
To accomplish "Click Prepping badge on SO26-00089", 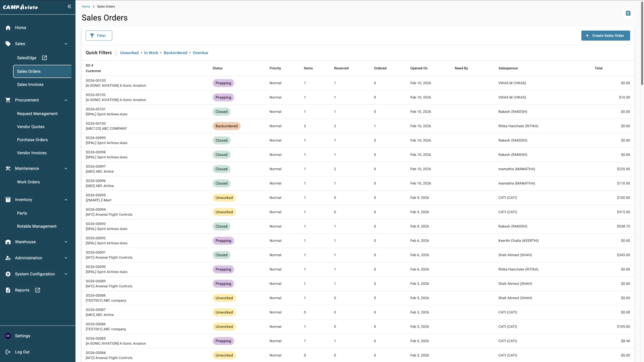I will coord(223,284).
